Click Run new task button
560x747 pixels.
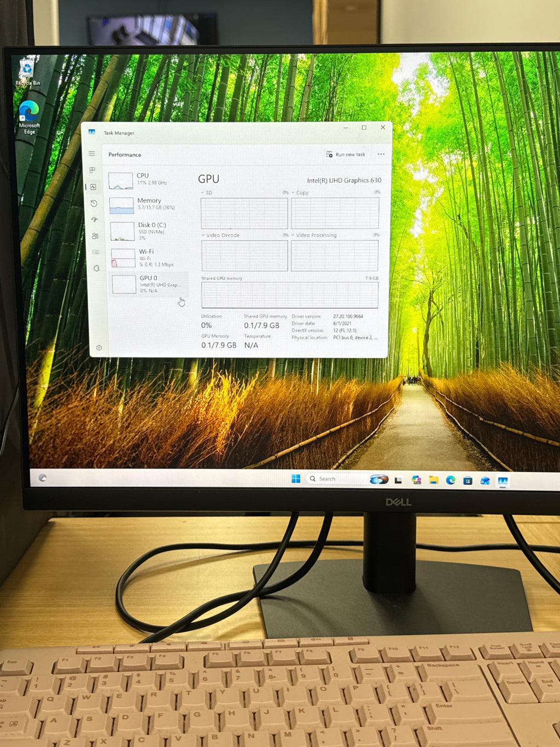346,154
